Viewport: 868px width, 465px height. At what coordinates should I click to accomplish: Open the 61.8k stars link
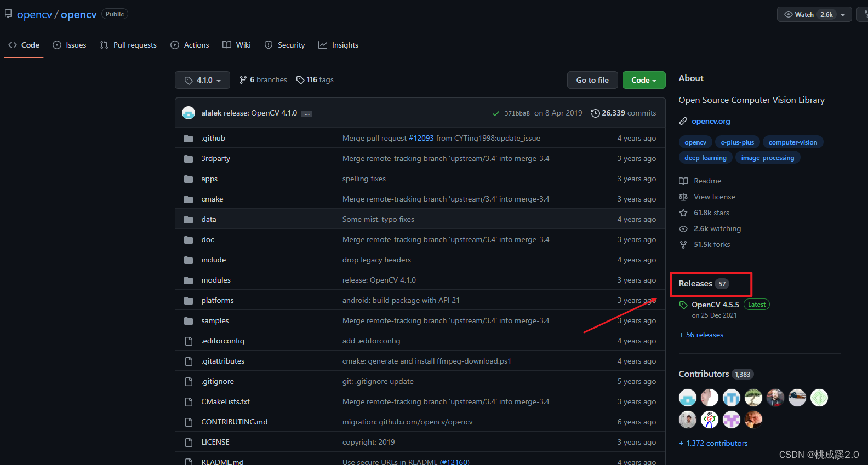(711, 213)
